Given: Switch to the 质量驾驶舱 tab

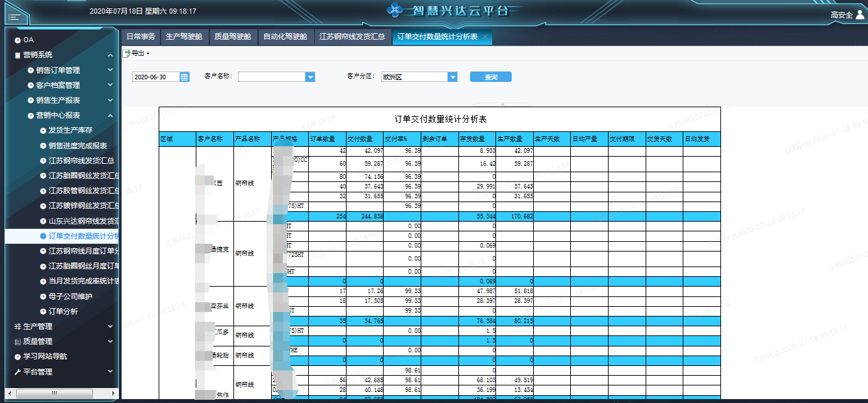Looking at the screenshot, I should pyautogui.click(x=233, y=37).
